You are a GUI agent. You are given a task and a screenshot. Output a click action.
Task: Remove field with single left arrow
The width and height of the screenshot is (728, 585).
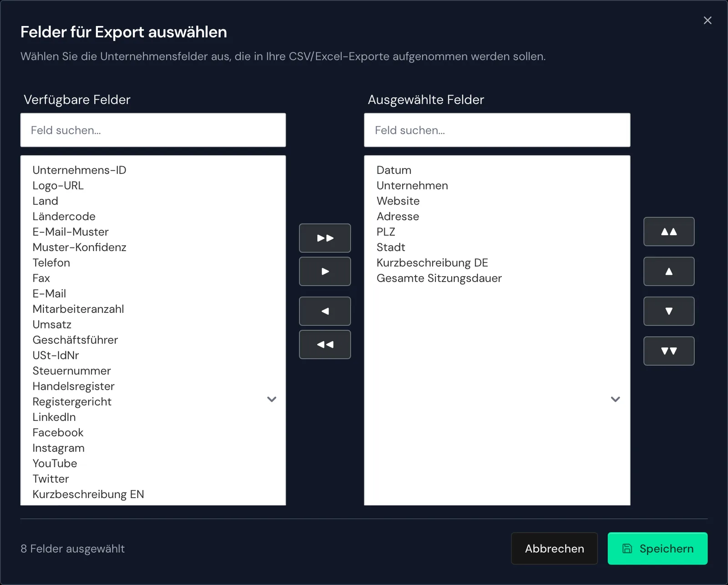click(325, 311)
